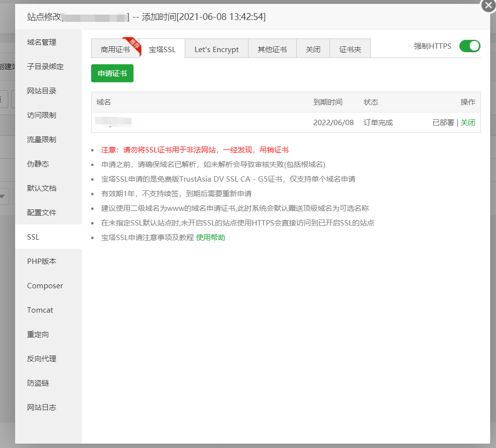The image size is (496, 448).
Task: Disable the 强制HTTPS toggle
Action: click(x=469, y=46)
